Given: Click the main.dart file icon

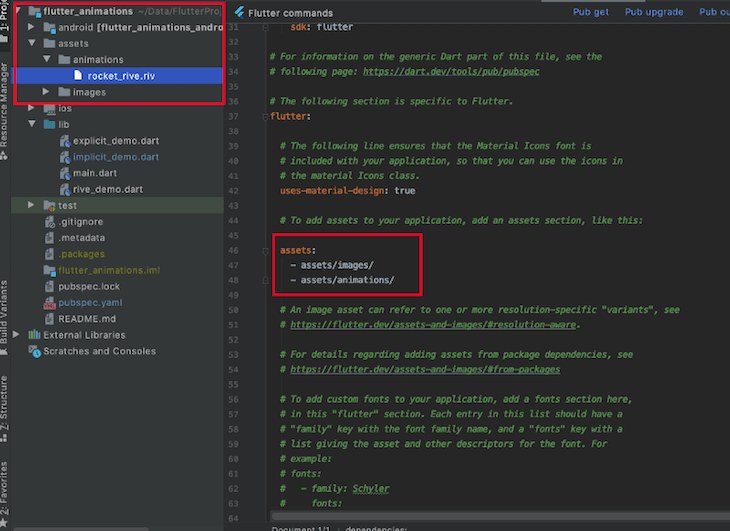Looking at the screenshot, I should click(64, 173).
